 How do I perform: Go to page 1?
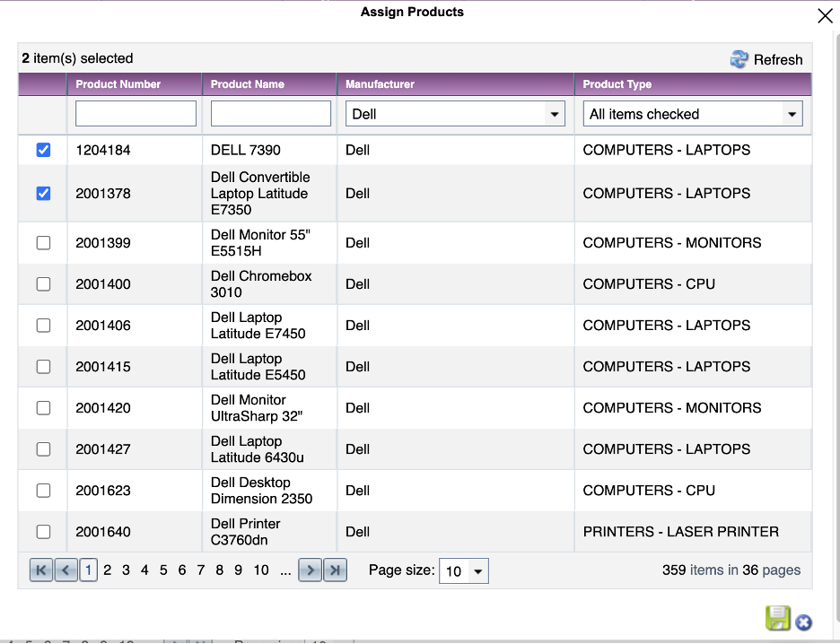88,570
